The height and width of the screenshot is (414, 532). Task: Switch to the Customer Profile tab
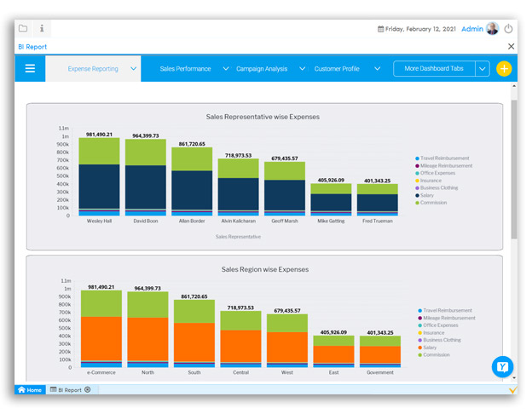[337, 68]
